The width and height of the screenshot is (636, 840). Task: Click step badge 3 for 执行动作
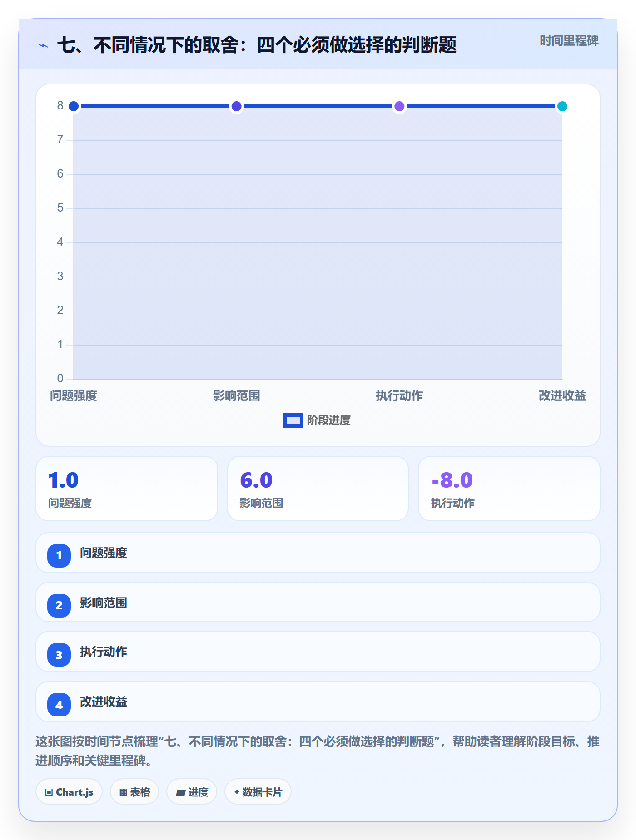59,655
